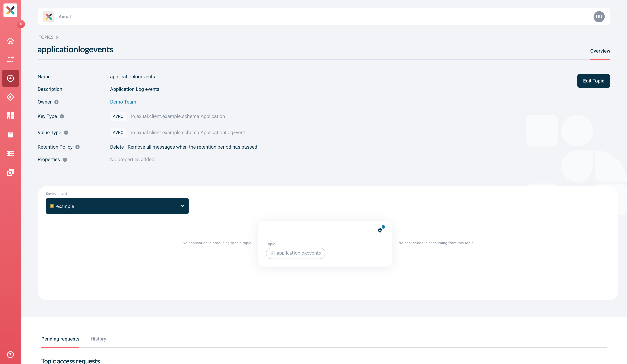Open topic configuration gear icon

click(380, 230)
